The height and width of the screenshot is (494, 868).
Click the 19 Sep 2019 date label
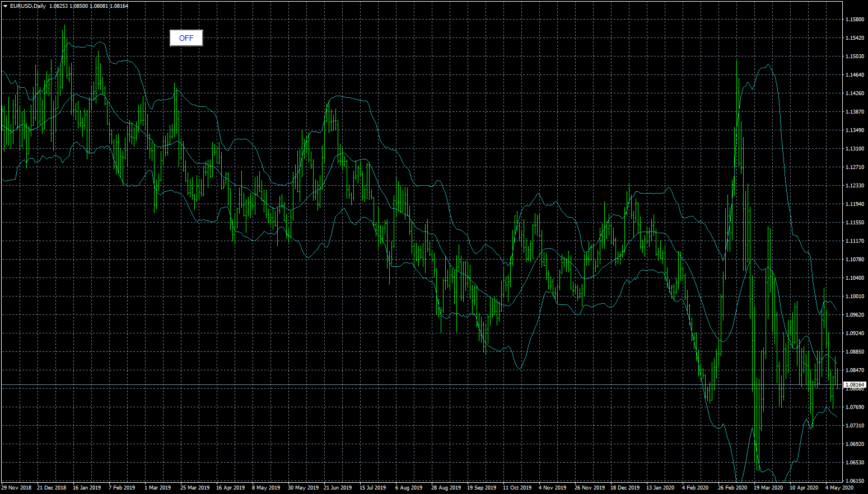(482, 488)
